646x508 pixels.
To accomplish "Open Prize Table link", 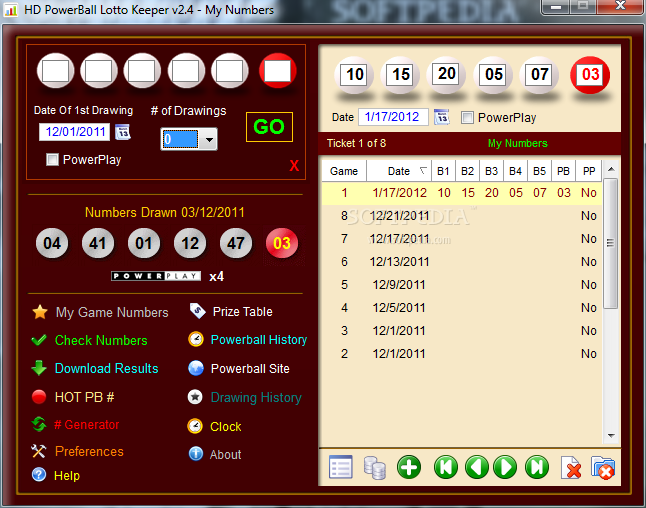I will pos(242,312).
